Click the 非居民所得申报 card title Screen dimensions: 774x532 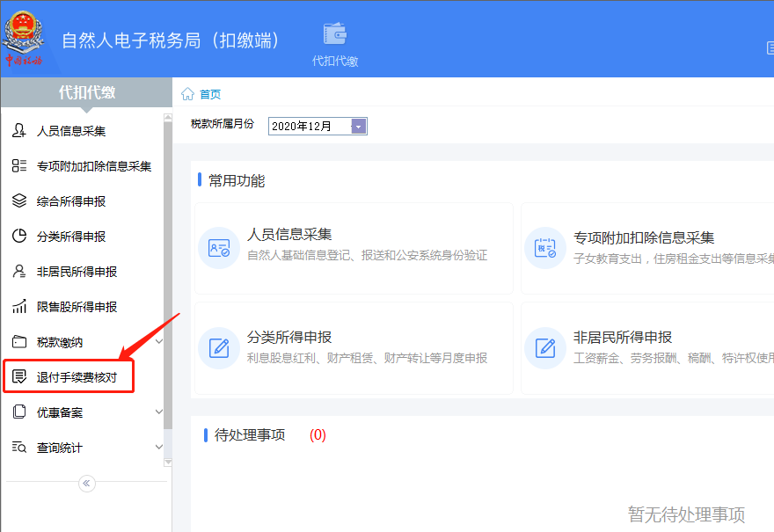click(623, 337)
